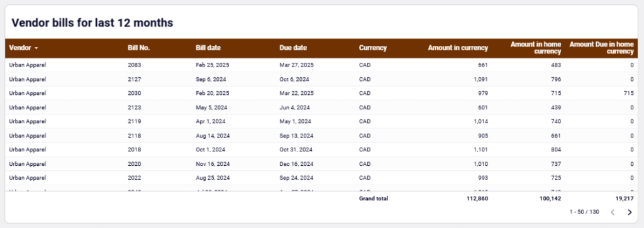Select bill number 2127

pyautogui.click(x=135, y=79)
